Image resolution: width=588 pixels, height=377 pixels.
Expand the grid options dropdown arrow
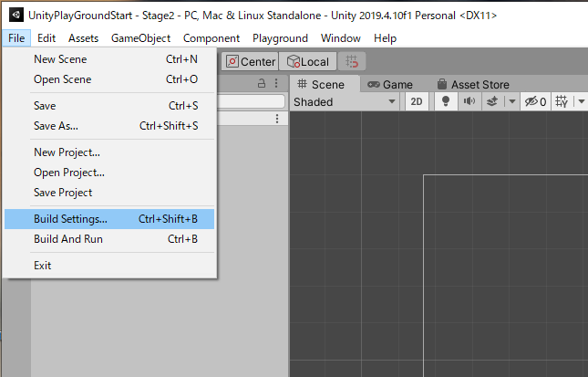(582, 101)
